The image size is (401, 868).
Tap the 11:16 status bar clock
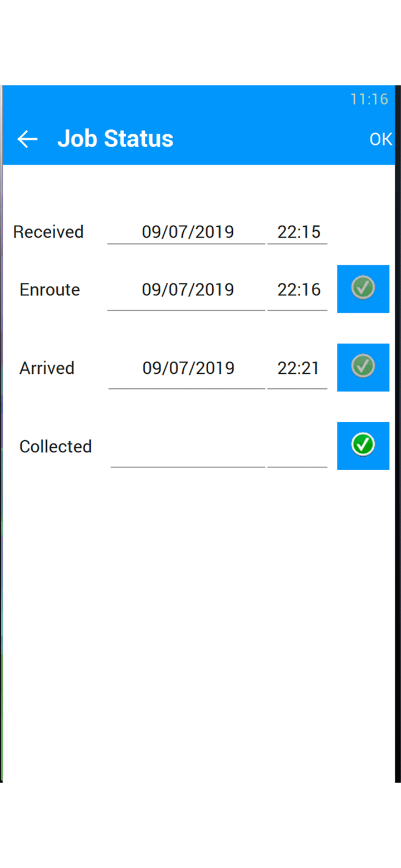click(369, 100)
